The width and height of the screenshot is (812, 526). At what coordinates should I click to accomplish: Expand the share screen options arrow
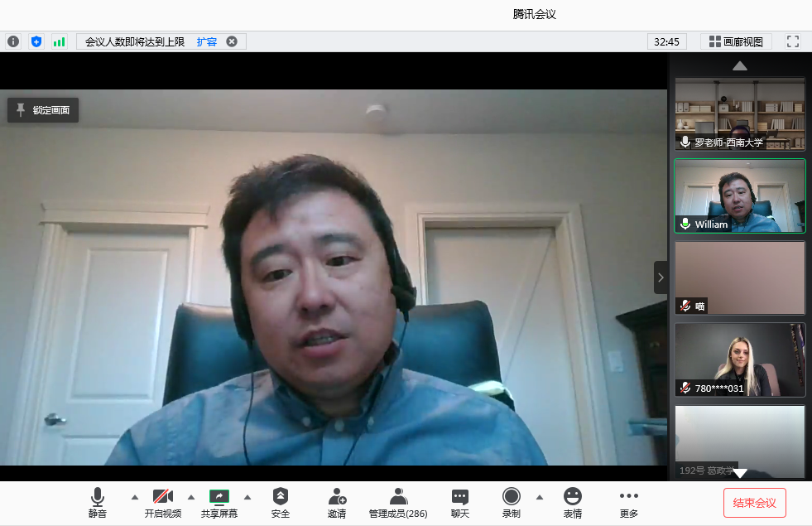point(247,497)
